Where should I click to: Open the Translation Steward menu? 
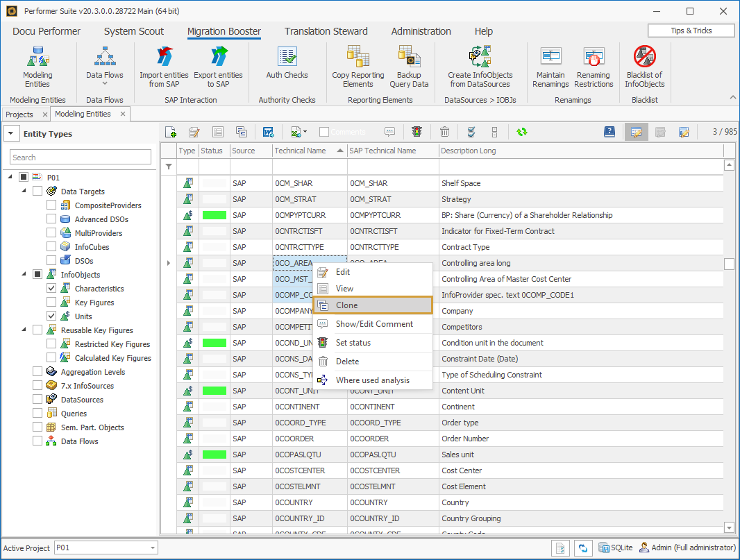pos(326,31)
